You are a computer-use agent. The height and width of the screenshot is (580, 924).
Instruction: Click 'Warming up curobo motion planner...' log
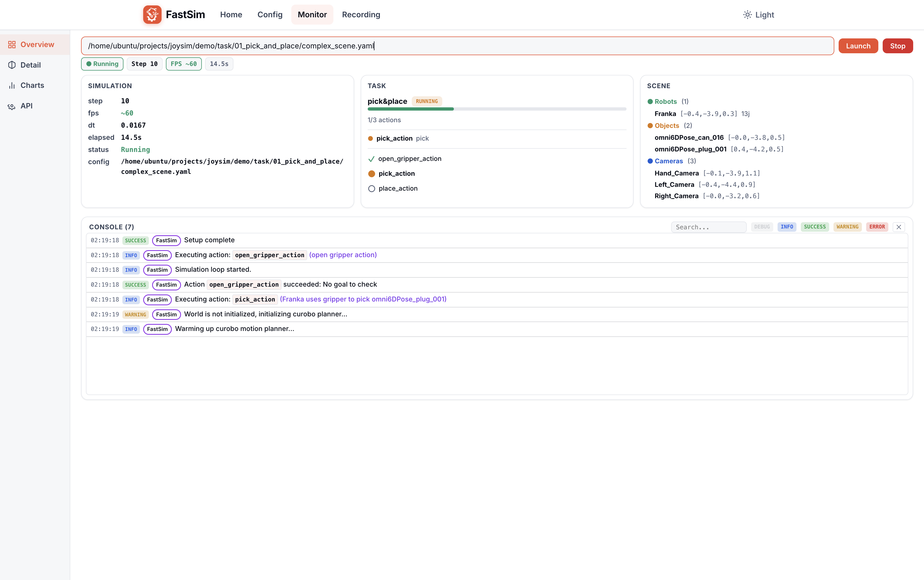pos(497,329)
